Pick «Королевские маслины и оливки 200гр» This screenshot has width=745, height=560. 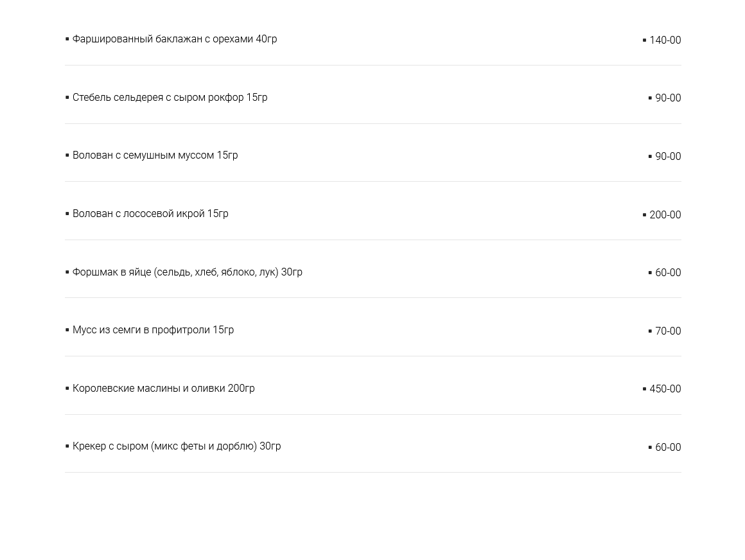coord(163,389)
